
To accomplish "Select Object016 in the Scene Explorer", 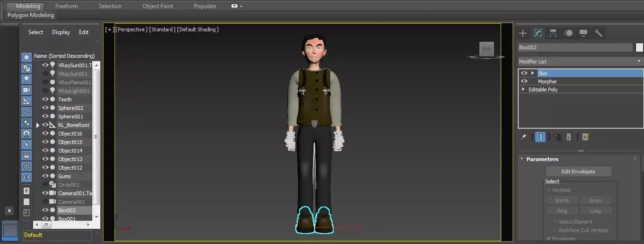I will 70,134.
